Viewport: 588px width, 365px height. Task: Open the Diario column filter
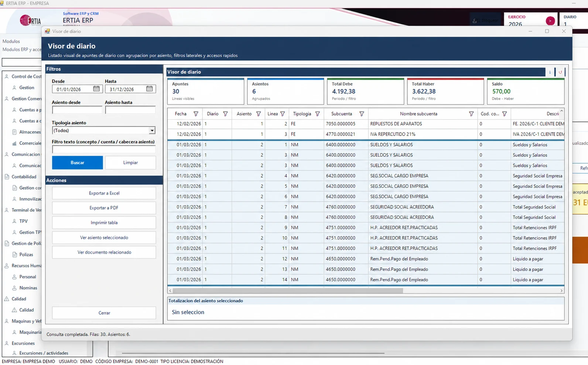pyautogui.click(x=225, y=114)
